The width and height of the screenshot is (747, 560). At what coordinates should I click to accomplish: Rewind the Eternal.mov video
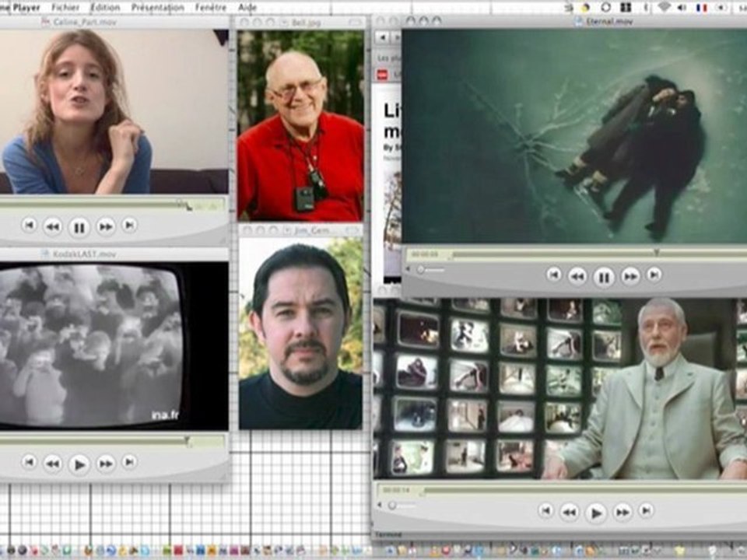577,276
